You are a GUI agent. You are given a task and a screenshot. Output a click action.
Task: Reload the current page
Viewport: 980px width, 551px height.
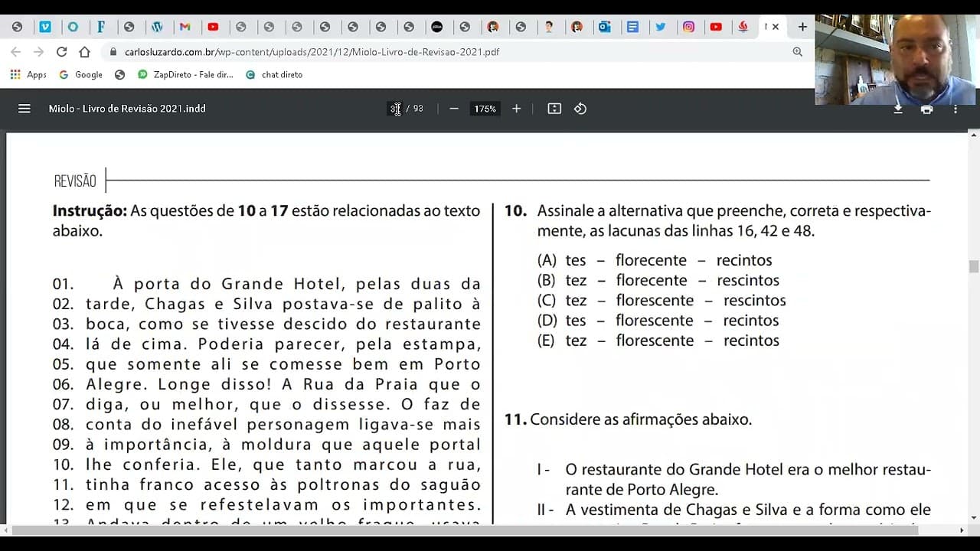[62, 52]
